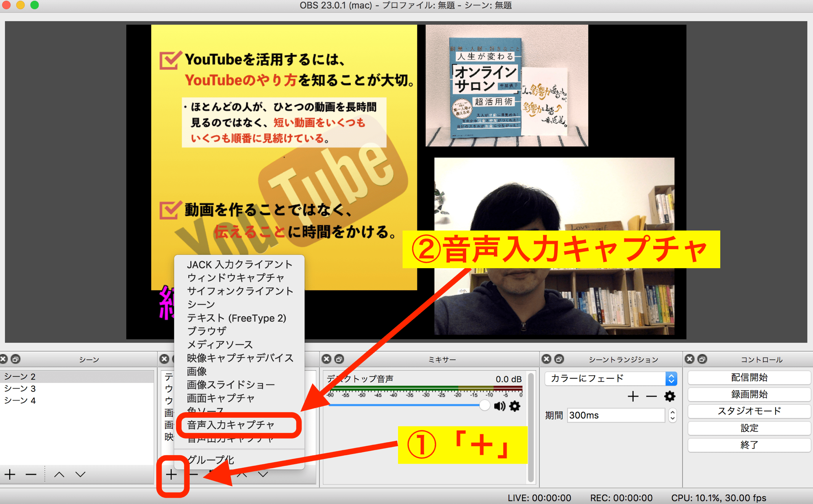Select the シーン entry in the source menu

(x=239, y=305)
